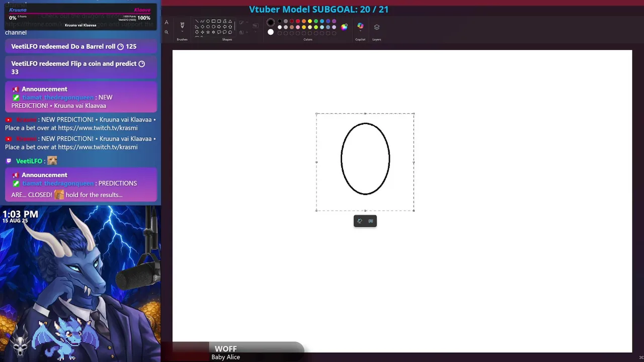The height and width of the screenshot is (362, 644).
Task: Expand the shape Fill dropdown arrow
Action: (x=247, y=32)
